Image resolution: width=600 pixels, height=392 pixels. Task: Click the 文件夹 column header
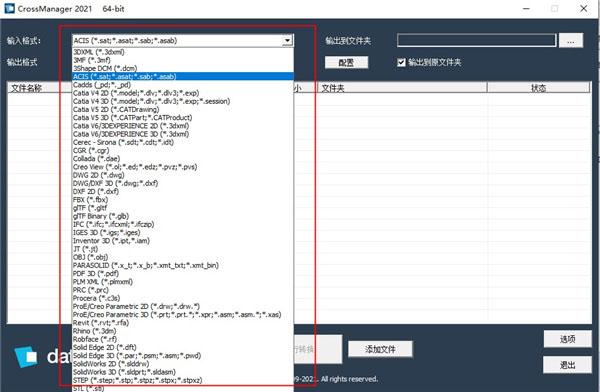[x=402, y=88]
